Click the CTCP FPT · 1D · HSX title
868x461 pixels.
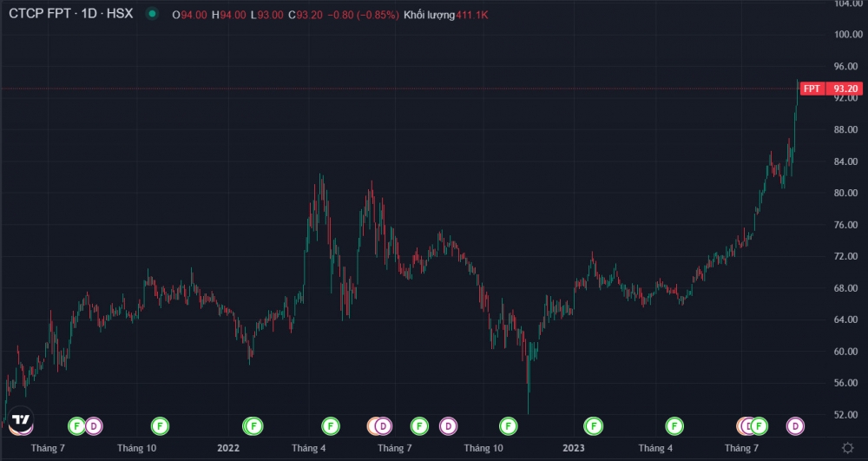click(70, 15)
